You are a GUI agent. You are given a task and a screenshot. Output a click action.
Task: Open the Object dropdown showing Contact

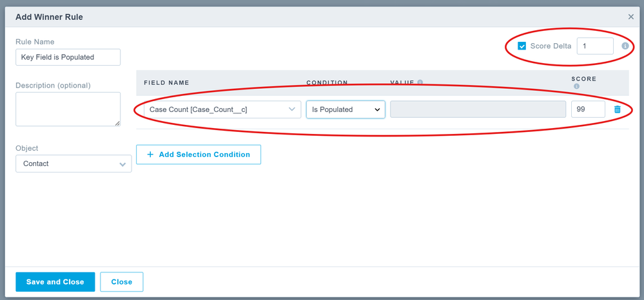(x=73, y=164)
